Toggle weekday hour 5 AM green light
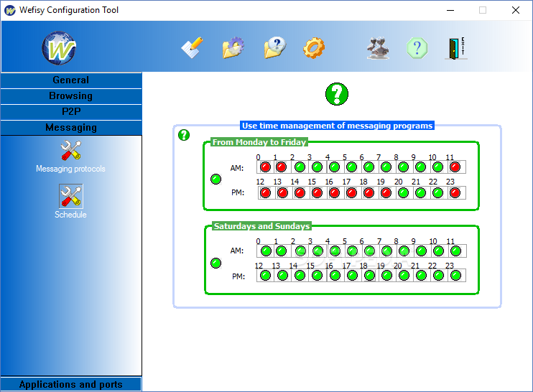 (352, 167)
